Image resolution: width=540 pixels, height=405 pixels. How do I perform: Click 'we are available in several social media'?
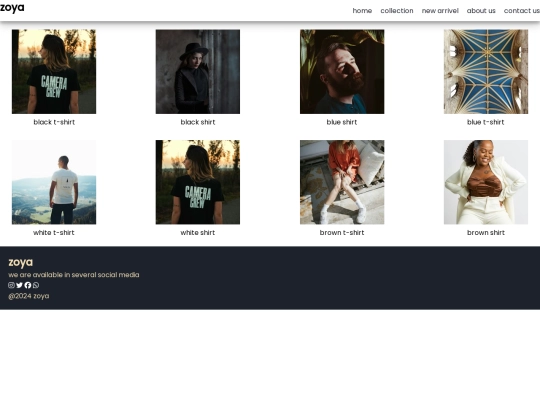(74, 275)
